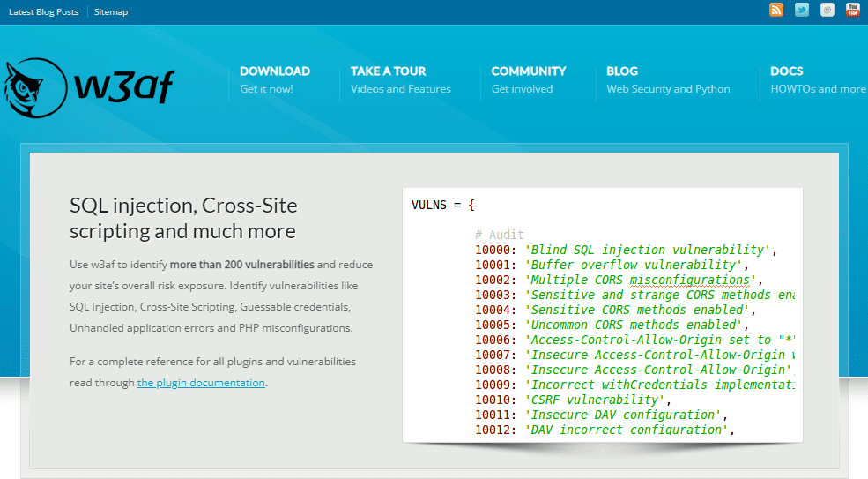Viewport: 868px width, 479px height.
Task: Click the w3af wordmark text logo
Action: [124, 86]
